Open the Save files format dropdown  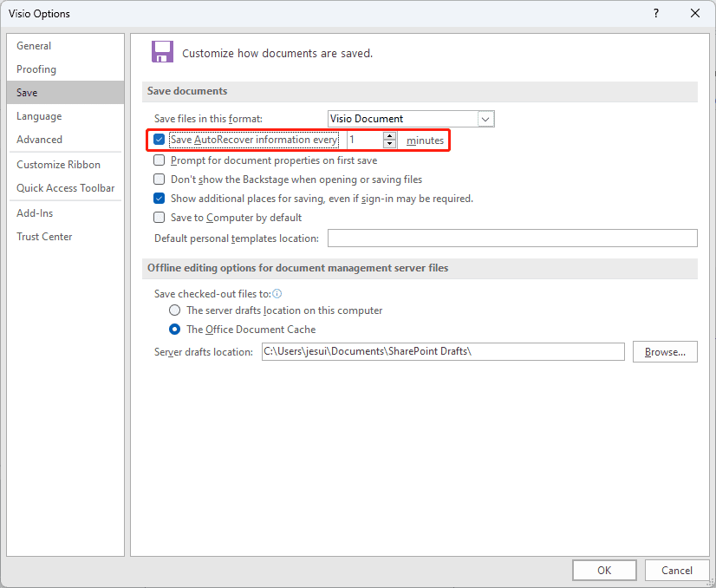(x=485, y=119)
